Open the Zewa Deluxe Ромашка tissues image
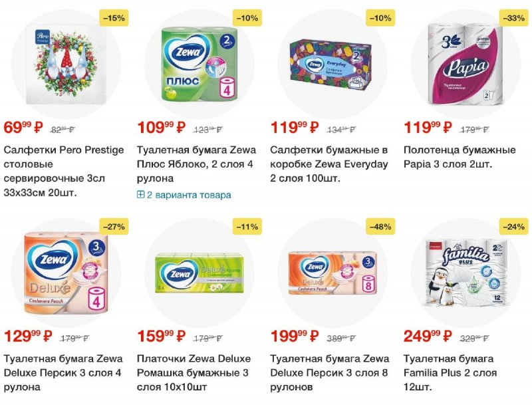 tap(199, 275)
